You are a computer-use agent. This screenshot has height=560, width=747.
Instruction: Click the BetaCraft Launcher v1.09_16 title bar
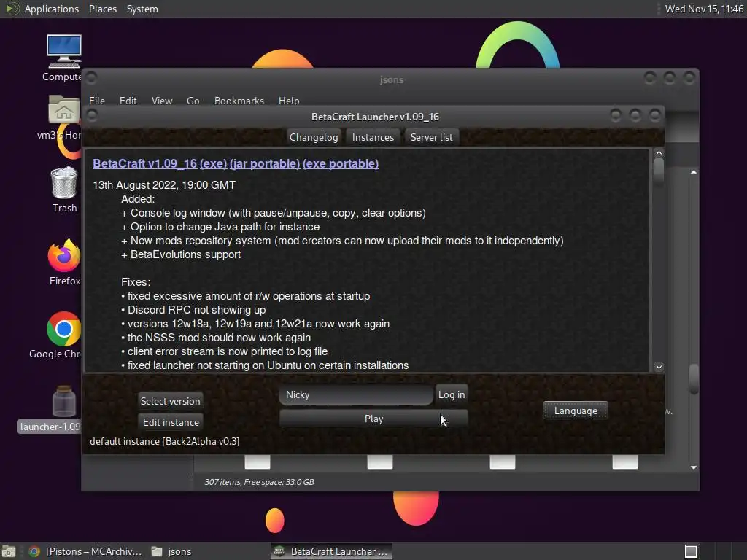[x=375, y=117]
